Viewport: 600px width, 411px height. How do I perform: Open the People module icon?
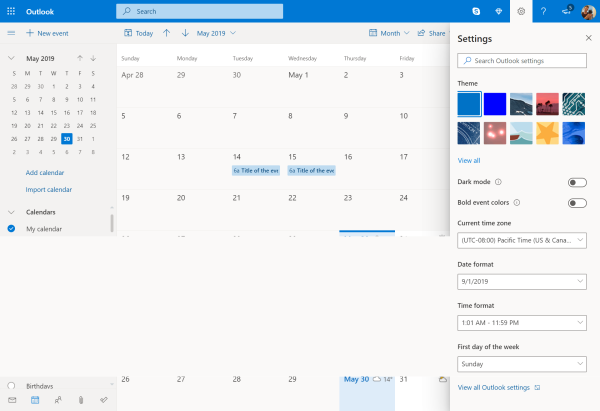[x=57, y=400]
